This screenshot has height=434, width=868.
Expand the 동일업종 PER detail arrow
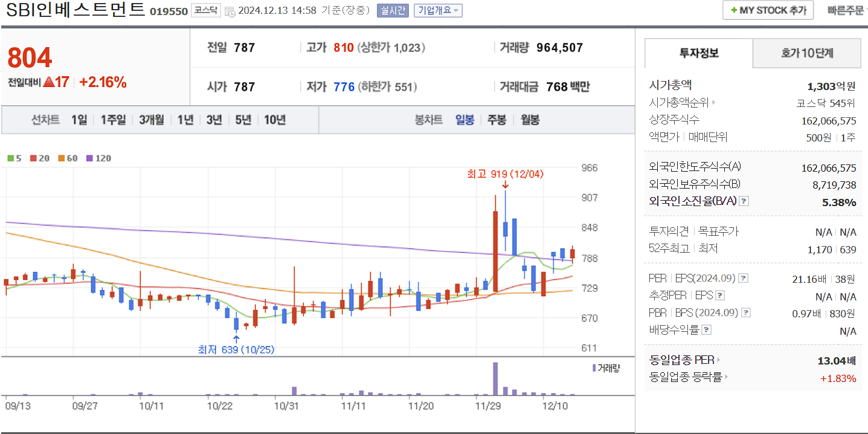[719, 360]
